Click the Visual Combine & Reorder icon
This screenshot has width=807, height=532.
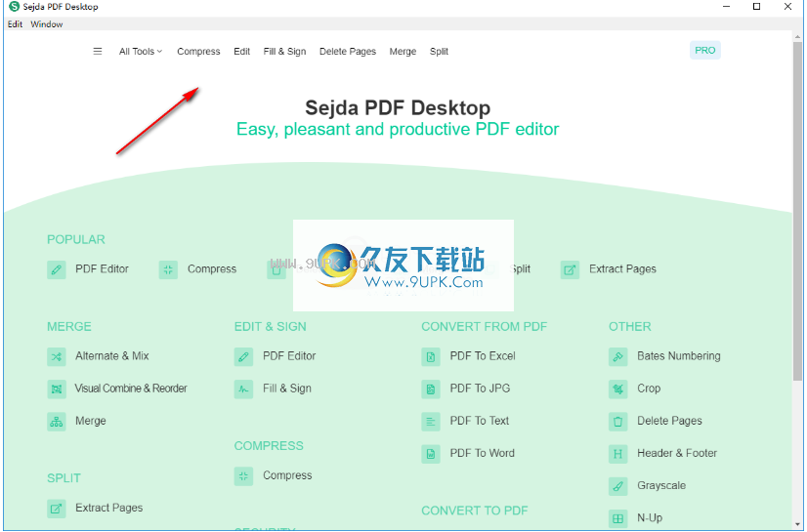pyautogui.click(x=57, y=389)
